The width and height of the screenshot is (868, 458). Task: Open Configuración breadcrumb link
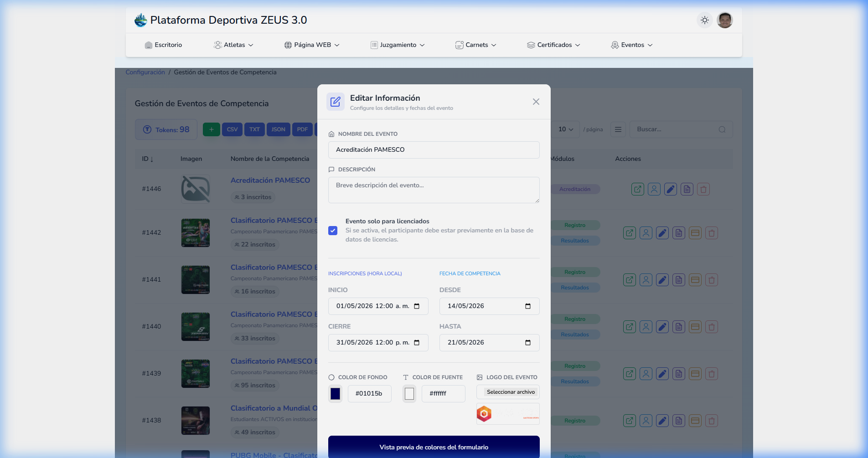click(145, 72)
